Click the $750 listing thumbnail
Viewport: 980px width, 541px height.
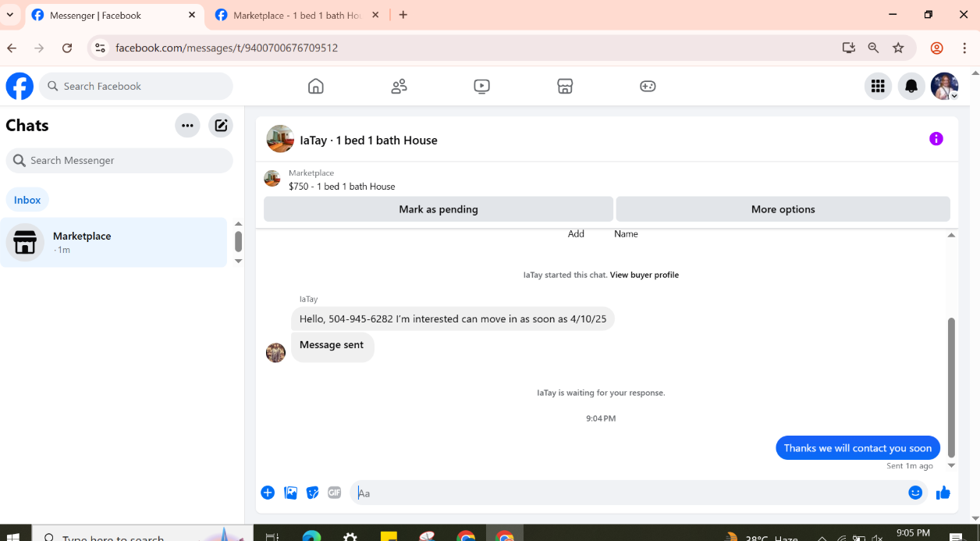coord(272,179)
